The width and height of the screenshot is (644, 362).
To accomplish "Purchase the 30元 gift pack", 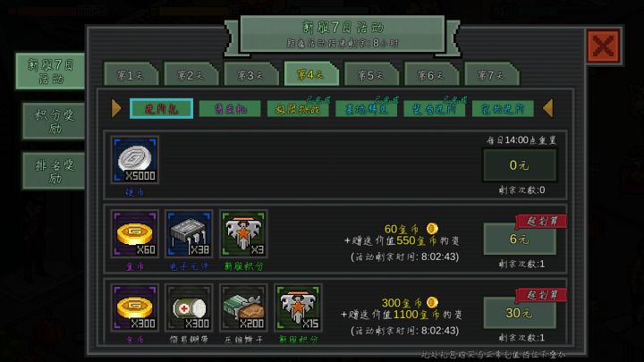I will click(520, 313).
